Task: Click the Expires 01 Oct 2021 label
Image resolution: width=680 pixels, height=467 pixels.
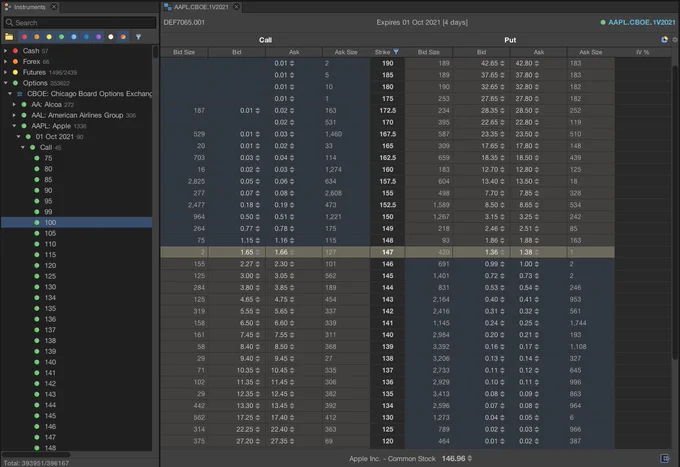Action: [x=422, y=22]
